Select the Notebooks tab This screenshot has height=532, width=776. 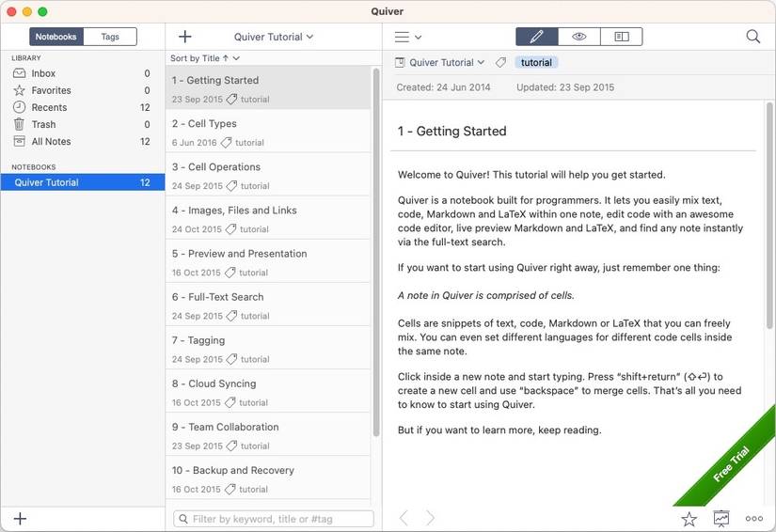[55, 37]
